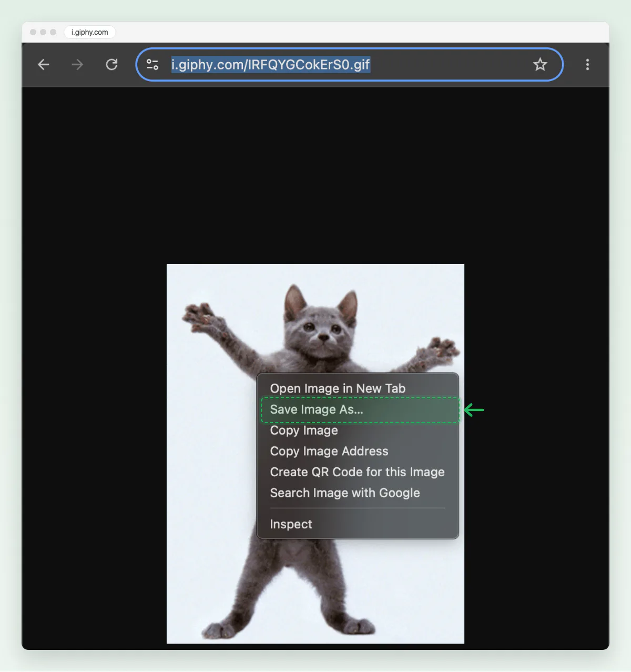Viewport: 631px width, 672px height.
Task: Go back to the previous page
Action: (44, 65)
